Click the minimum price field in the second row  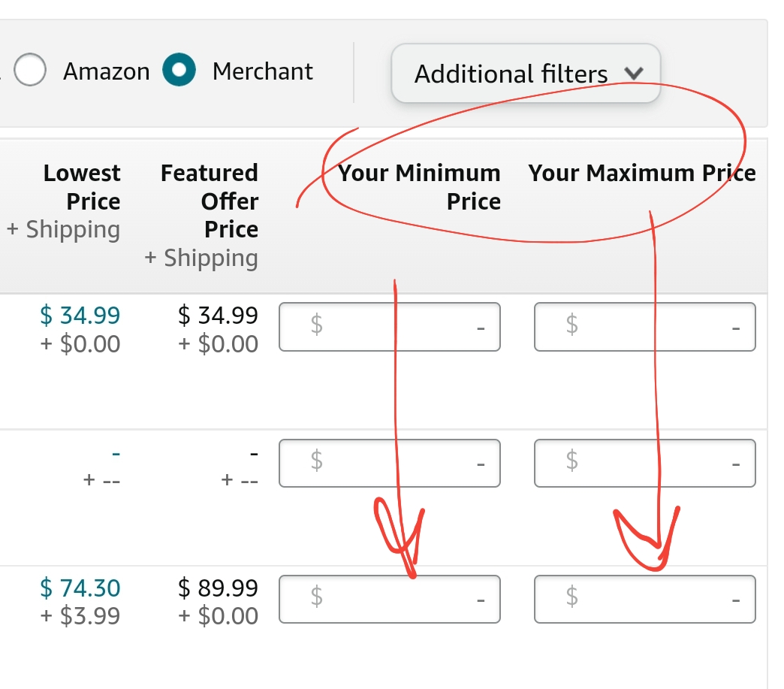[390, 463]
